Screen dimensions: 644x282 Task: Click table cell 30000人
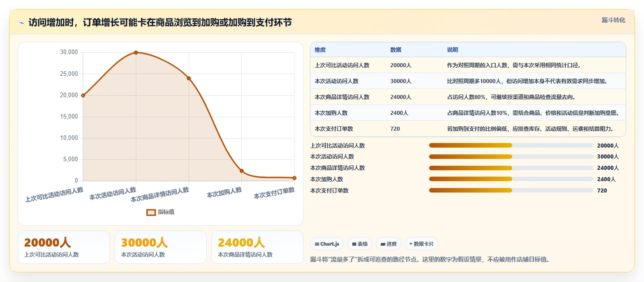(401, 81)
